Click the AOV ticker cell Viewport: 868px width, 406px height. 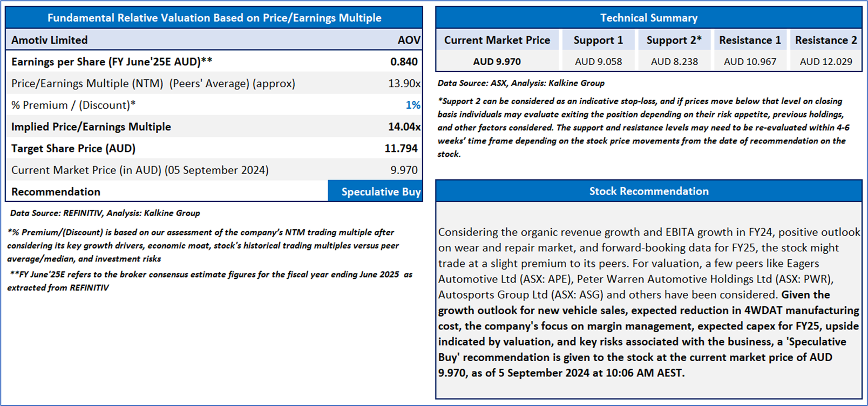tap(409, 40)
